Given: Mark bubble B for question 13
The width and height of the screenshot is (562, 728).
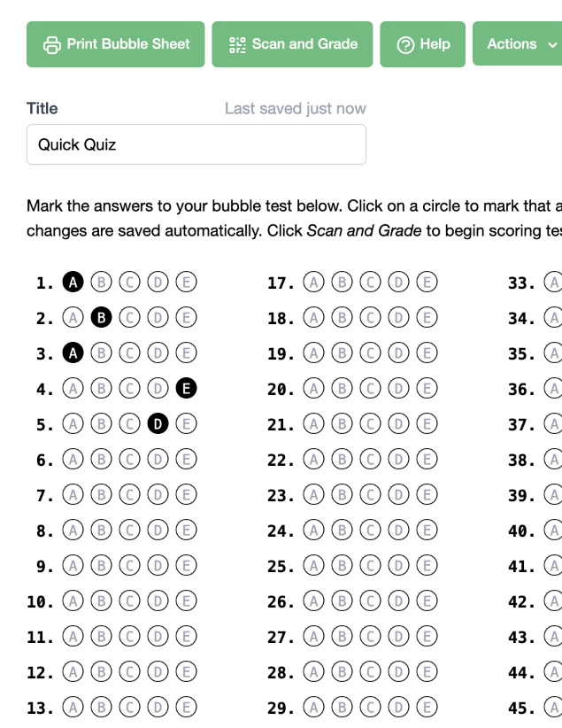Looking at the screenshot, I should click(x=101, y=708).
